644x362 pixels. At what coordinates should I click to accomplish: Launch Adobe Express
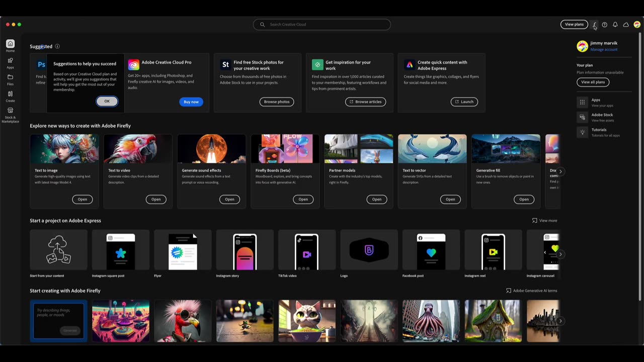click(x=464, y=102)
